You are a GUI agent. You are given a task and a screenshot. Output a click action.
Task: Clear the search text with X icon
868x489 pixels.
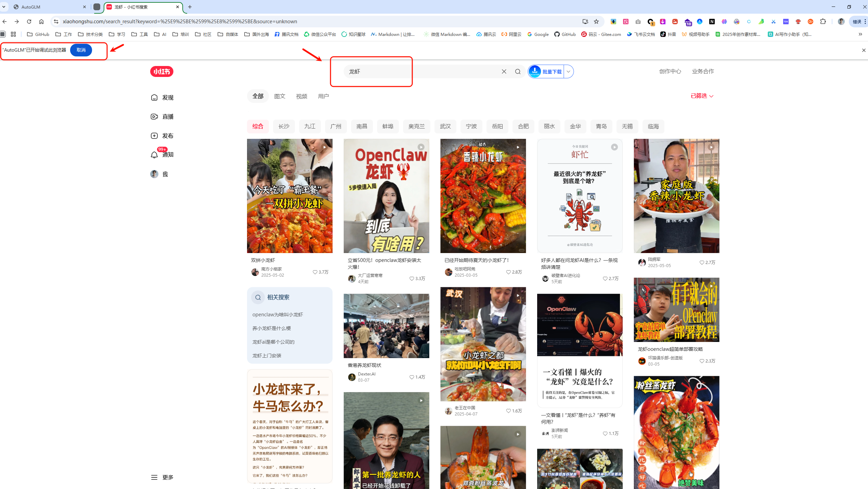tap(504, 71)
